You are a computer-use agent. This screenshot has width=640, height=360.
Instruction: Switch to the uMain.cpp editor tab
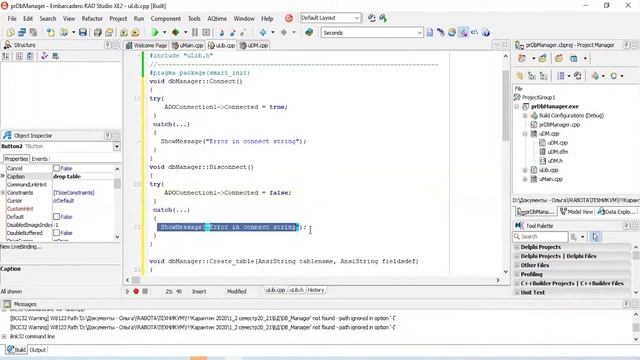point(188,45)
